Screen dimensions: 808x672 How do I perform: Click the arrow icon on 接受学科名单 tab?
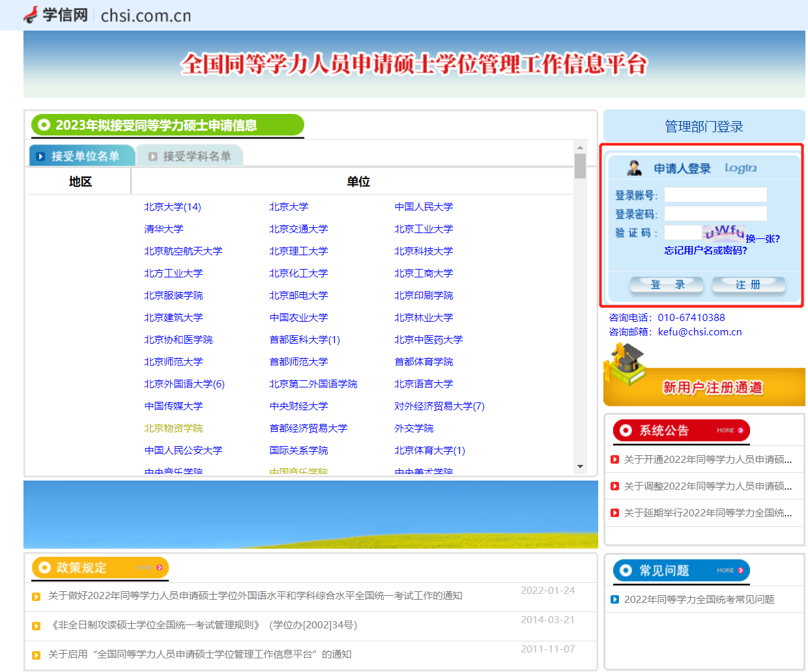pos(152,156)
